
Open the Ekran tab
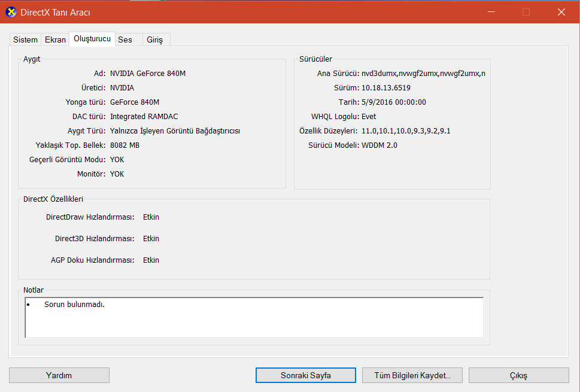(x=55, y=39)
